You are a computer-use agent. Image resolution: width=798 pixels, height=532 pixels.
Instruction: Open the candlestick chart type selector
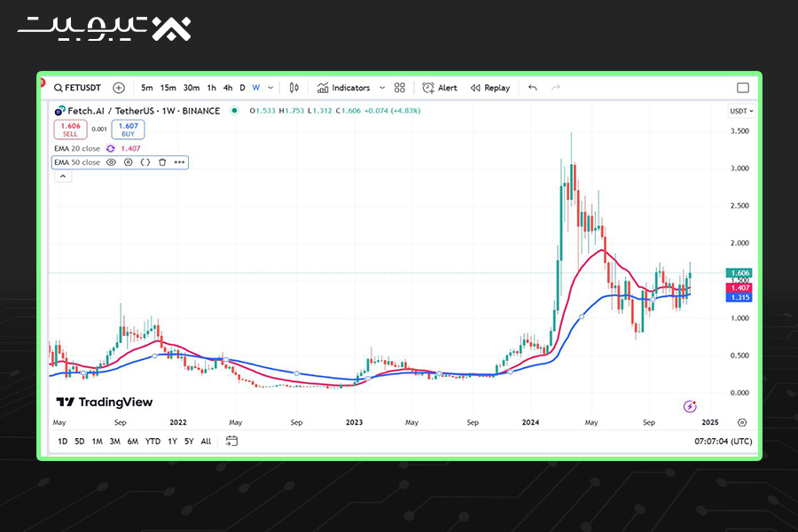tap(294, 88)
